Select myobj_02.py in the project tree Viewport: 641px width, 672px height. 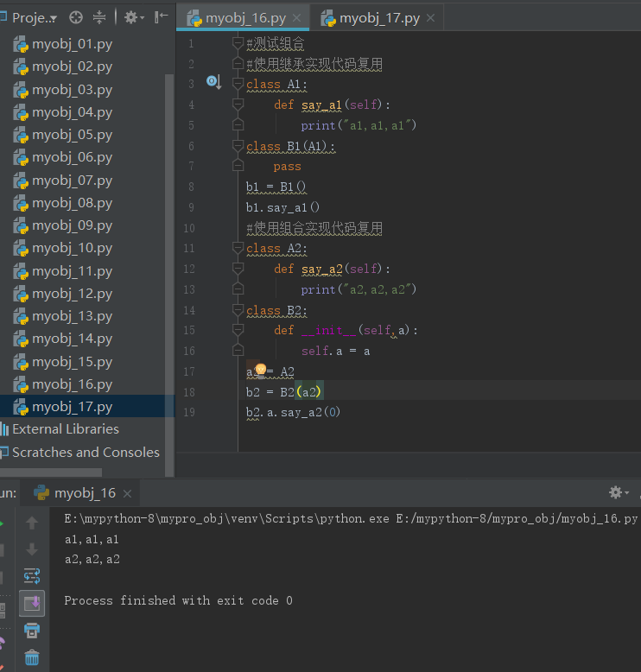point(62,67)
